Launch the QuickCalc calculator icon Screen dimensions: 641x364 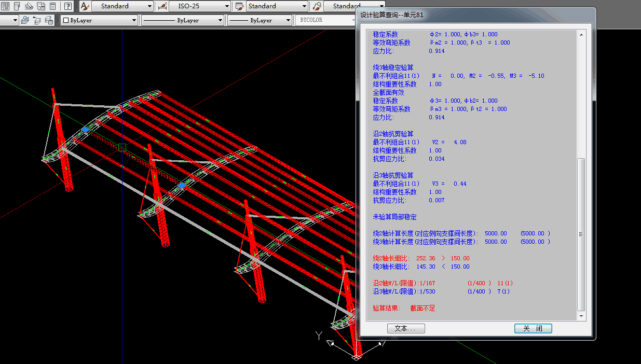pos(52,6)
